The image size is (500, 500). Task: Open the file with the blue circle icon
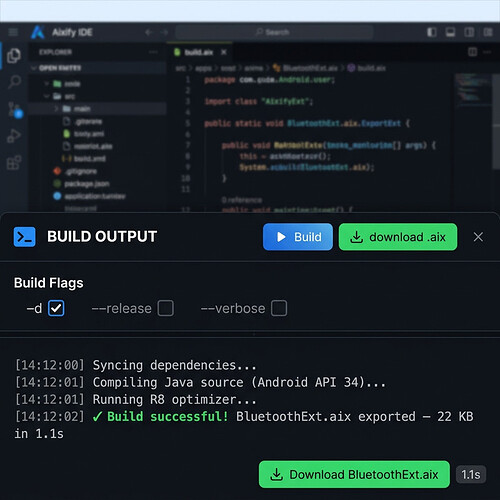coord(89,196)
